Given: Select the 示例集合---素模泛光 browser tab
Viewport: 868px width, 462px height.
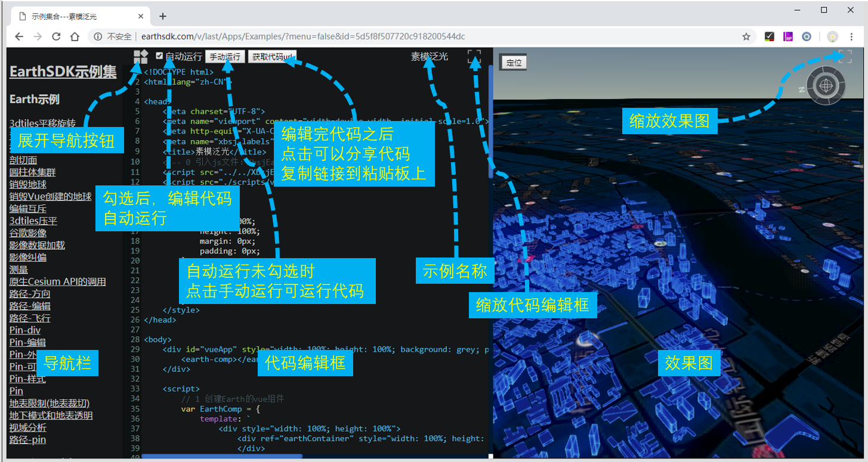Looking at the screenshot, I should pyautogui.click(x=81, y=17).
